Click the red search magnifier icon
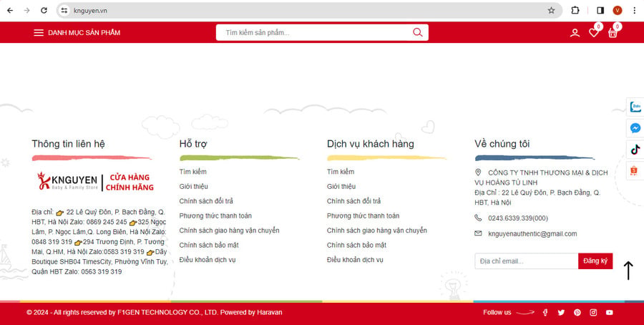644x325 pixels. [418, 32]
